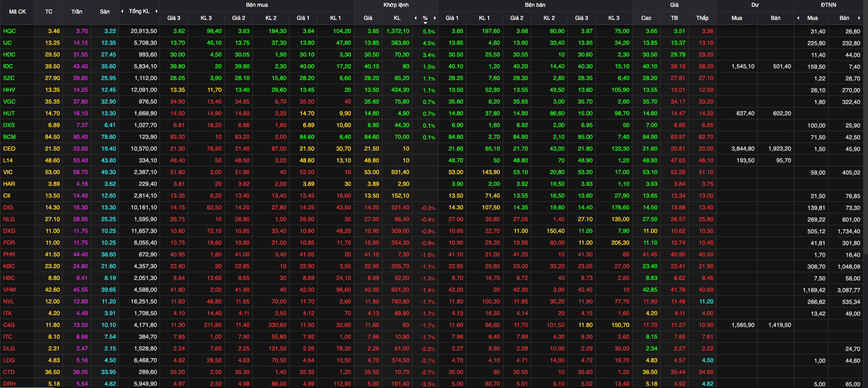The width and height of the screenshot is (868, 388).
Task: Click right arrow beside Tổng KL header
Action: [156, 11]
